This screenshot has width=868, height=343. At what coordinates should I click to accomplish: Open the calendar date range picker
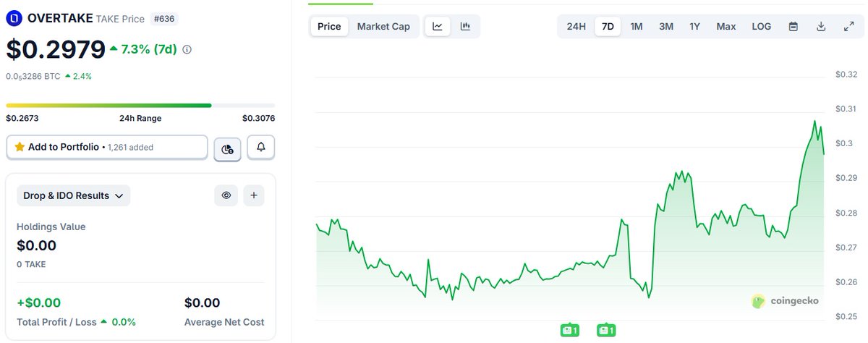pos(793,27)
